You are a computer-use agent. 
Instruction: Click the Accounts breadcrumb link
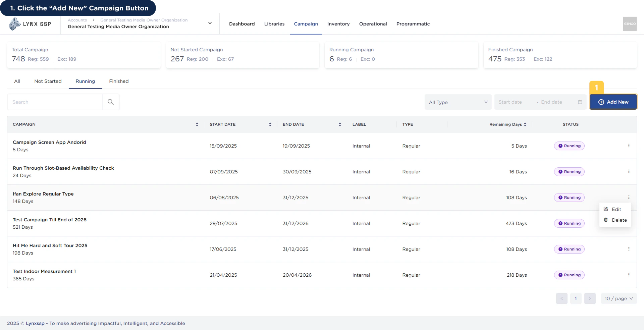pos(77,20)
